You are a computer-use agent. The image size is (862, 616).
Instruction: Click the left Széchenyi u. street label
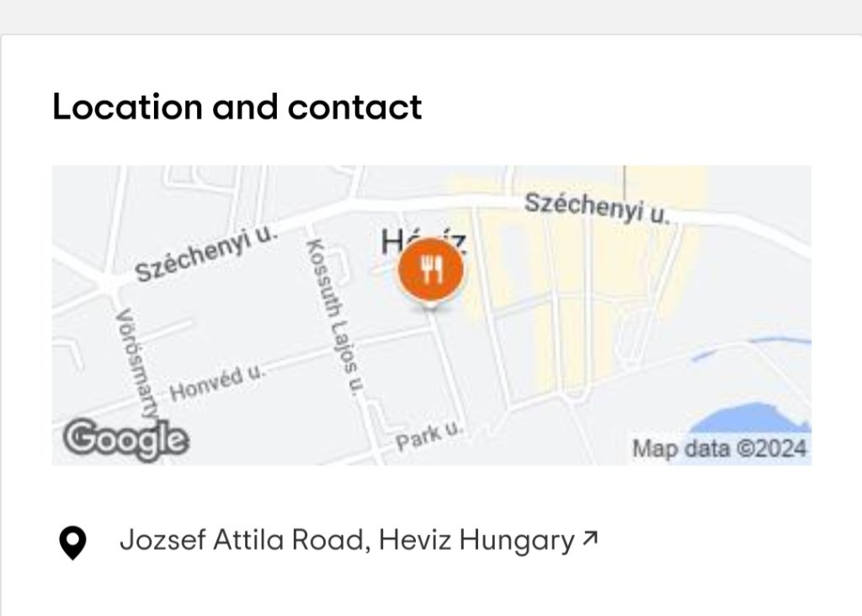tap(206, 253)
